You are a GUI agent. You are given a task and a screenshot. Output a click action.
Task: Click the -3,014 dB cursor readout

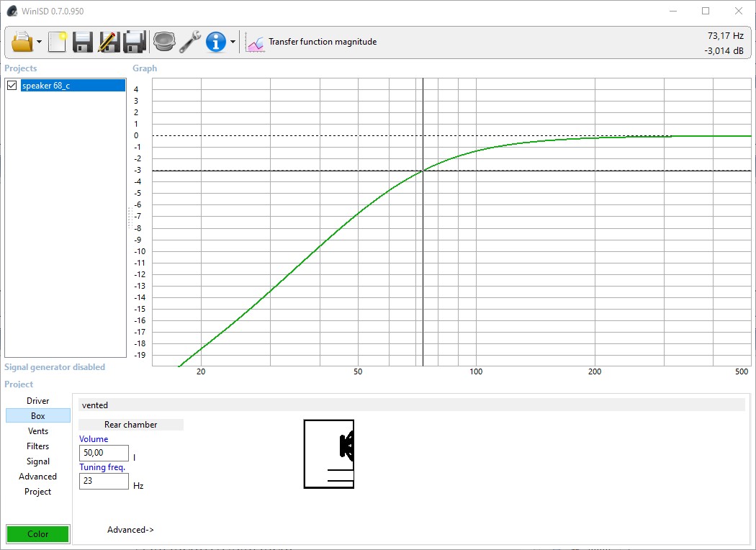pyautogui.click(x=724, y=50)
